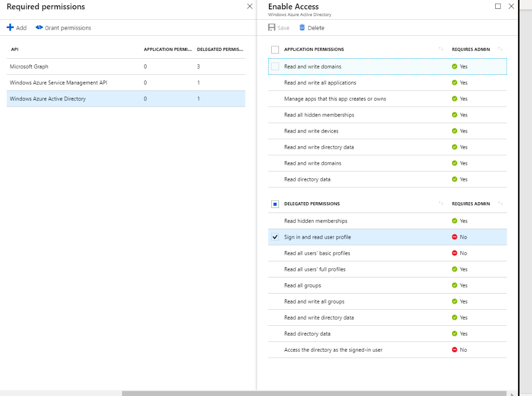The image size is (532, 396).
Task: Select application Read directory data permission
Action: coord(388,179)
